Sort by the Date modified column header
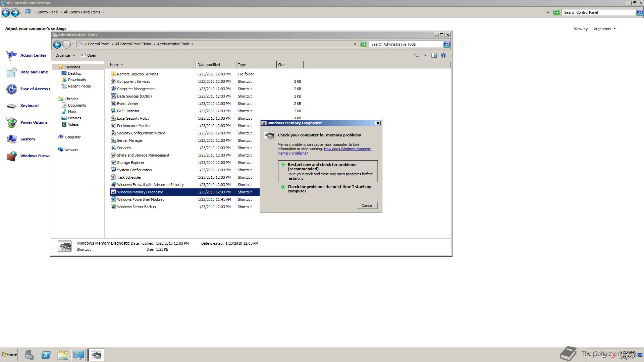Image resolution: width=644 pixels, height=362 pixels. pyautogui.click(x=216, y=65)
